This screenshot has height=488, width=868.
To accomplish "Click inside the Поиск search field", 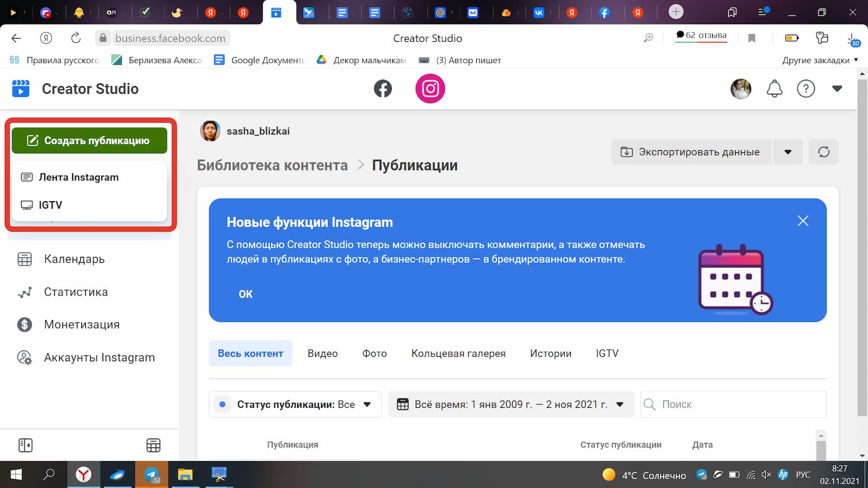I will coord(732,404).
